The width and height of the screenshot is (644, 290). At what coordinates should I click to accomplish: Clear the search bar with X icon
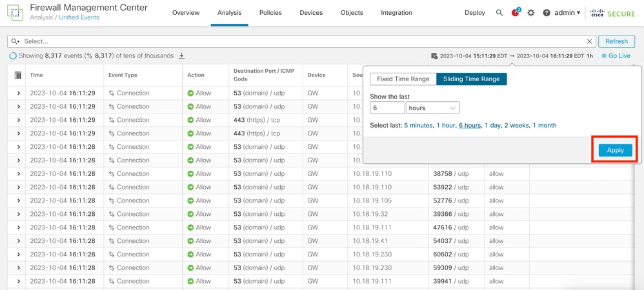(589, 41)
